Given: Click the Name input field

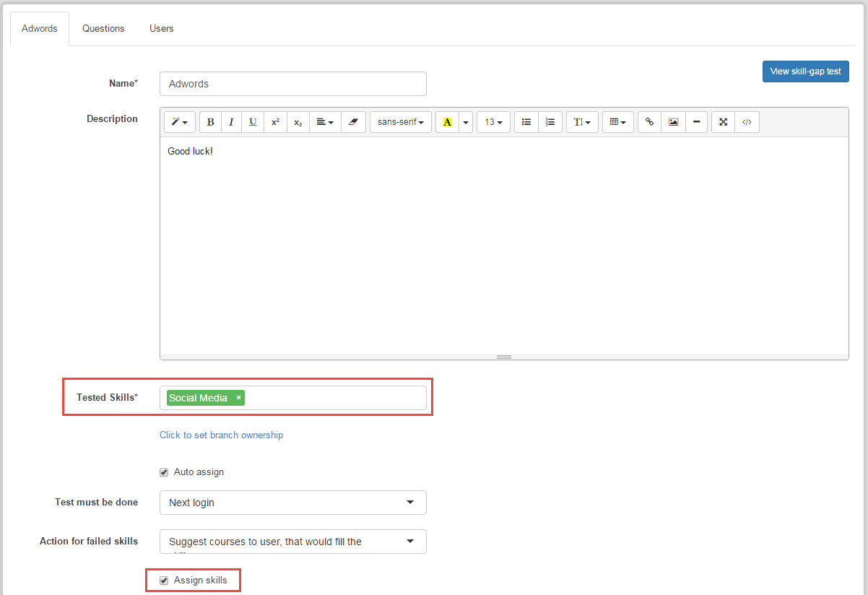Looking at the screenshot, I should click(293, 84).
